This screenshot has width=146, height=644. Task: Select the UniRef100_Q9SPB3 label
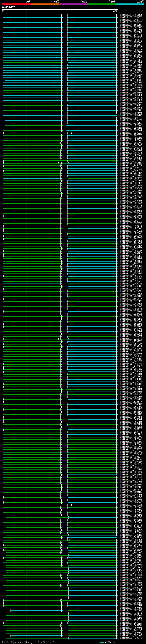[131, 87]
